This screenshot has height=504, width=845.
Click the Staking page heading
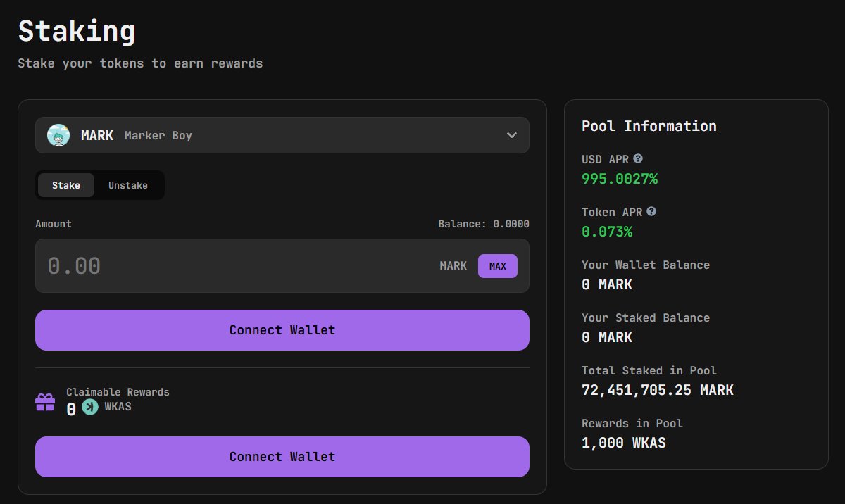[77, 32]
